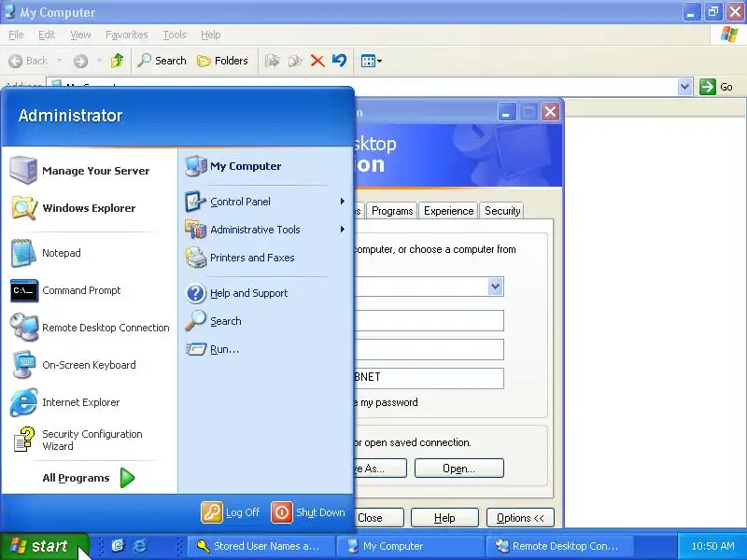Expand the All Programs list
The width and height of the screenshot is (747, 560).
[89, 478]
